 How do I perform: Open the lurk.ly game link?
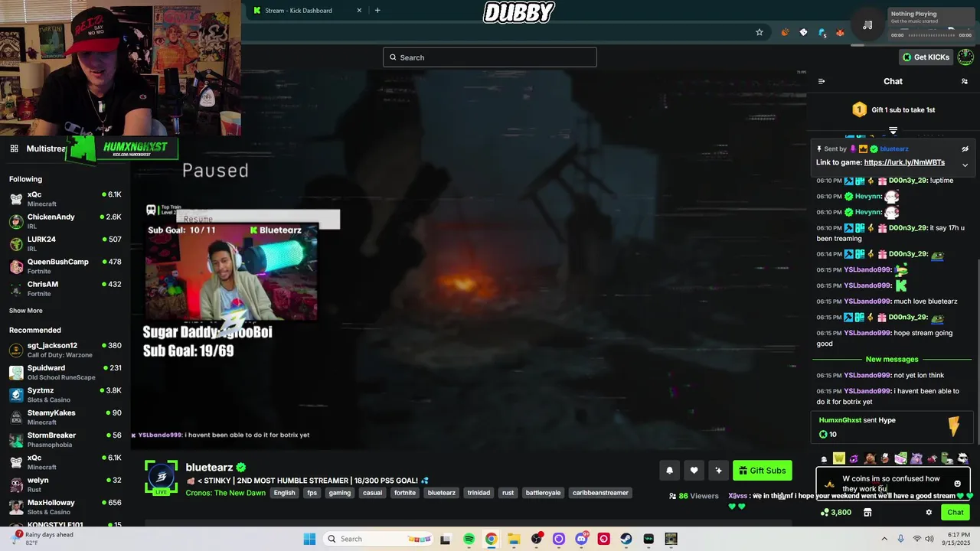tap(904, 162)
